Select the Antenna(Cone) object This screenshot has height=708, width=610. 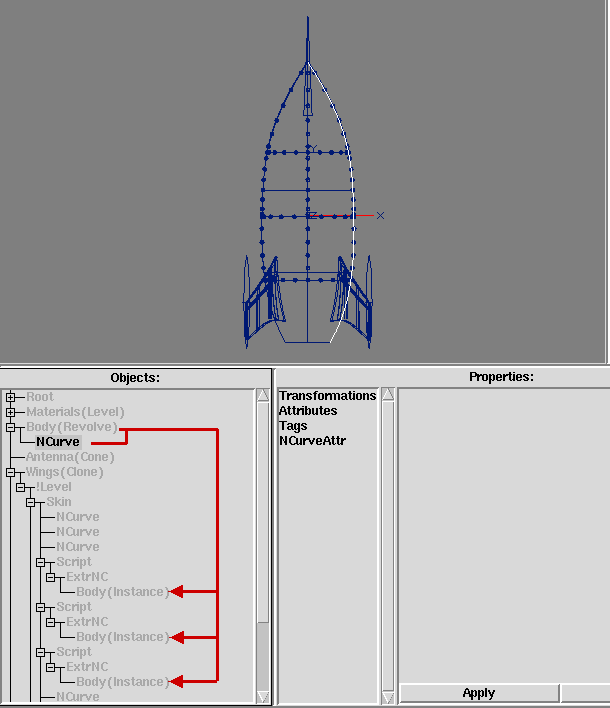point(70,457)
